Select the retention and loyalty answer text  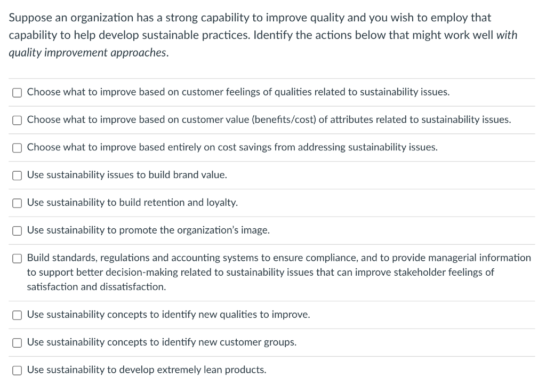tap(132, 202)
